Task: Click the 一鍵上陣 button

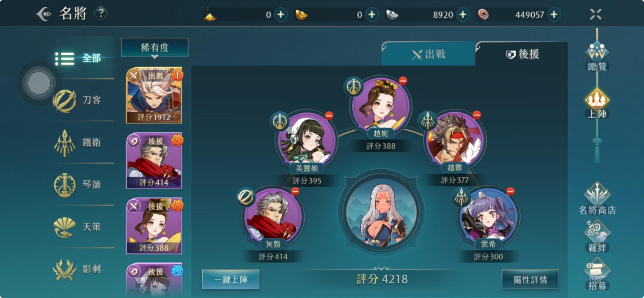Action: tap(231, 280)
